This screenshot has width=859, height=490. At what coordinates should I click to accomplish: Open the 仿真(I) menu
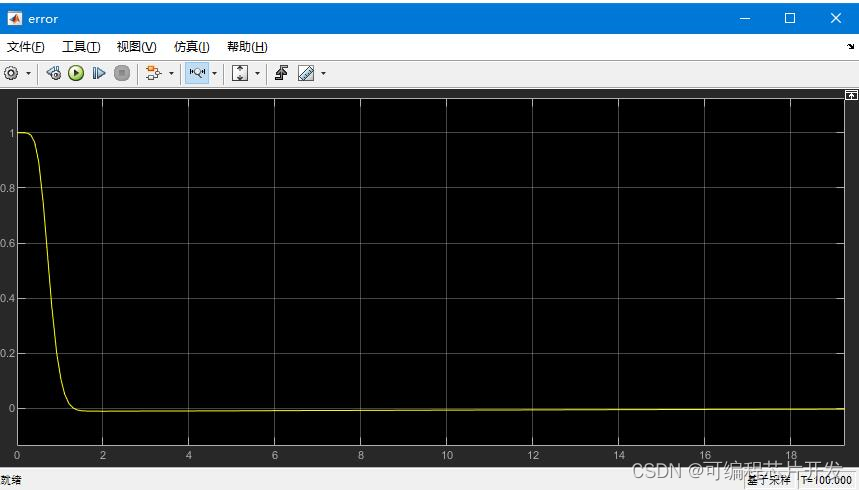[x=192, y=47]
